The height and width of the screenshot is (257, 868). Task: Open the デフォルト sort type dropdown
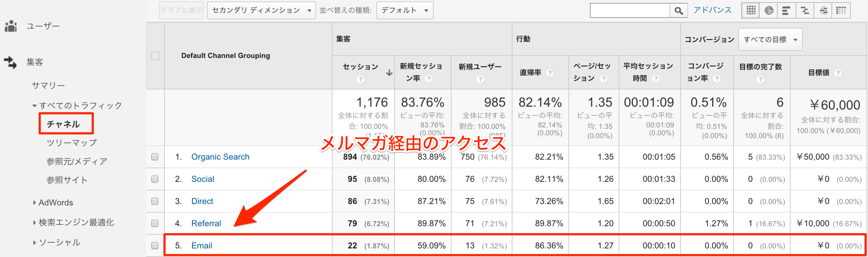(405, 10)
